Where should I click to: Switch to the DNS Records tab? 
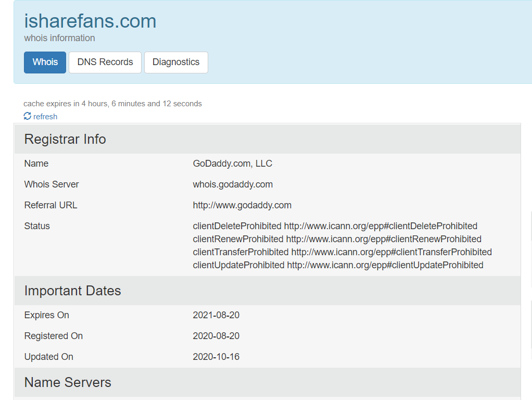(x=105, y=62)
